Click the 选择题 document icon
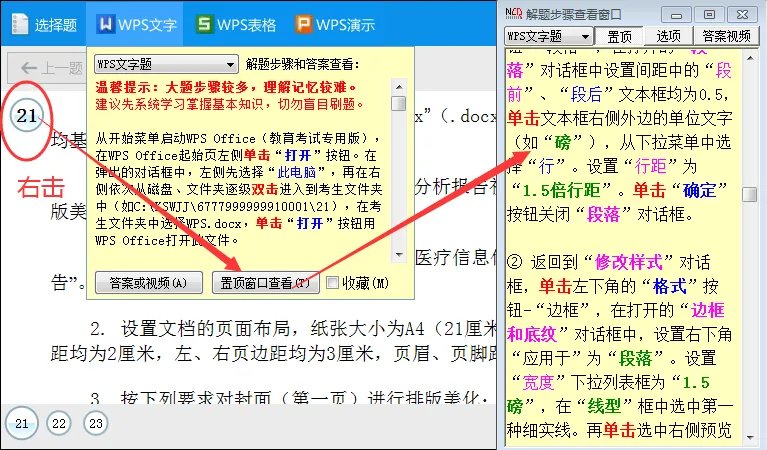This screenshot has width=767, height=450. point(20,23)
